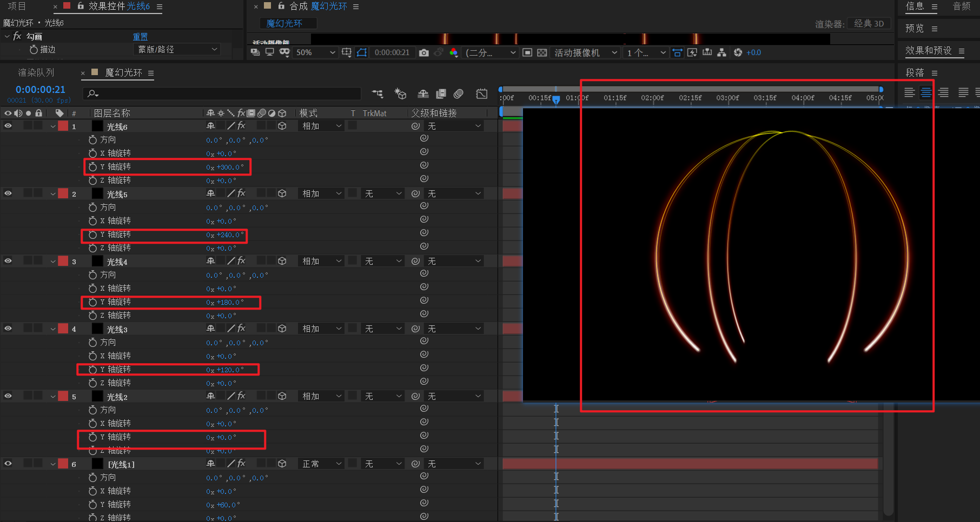Click the Y轴旋转 stopwatch of 光线6

[92, 167]
